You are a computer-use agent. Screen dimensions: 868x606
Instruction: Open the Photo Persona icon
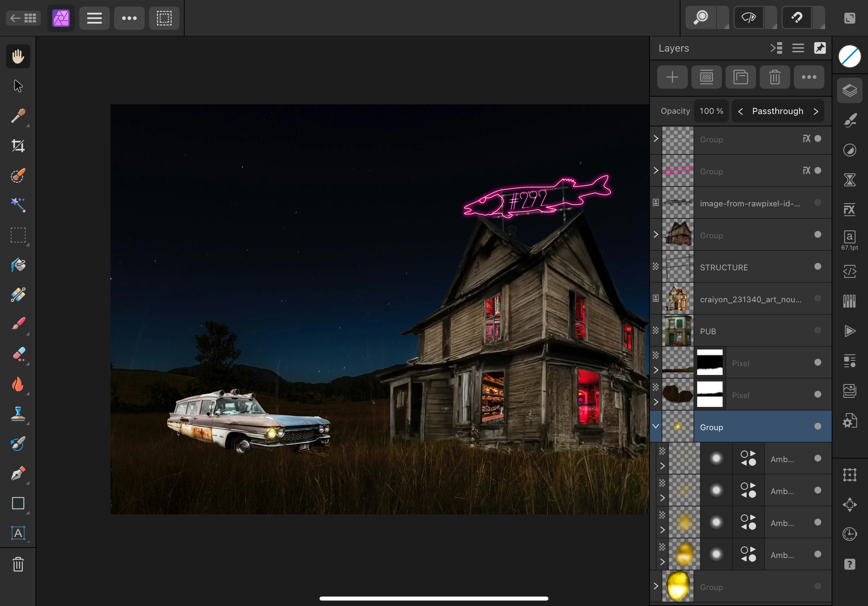(61, 18)
